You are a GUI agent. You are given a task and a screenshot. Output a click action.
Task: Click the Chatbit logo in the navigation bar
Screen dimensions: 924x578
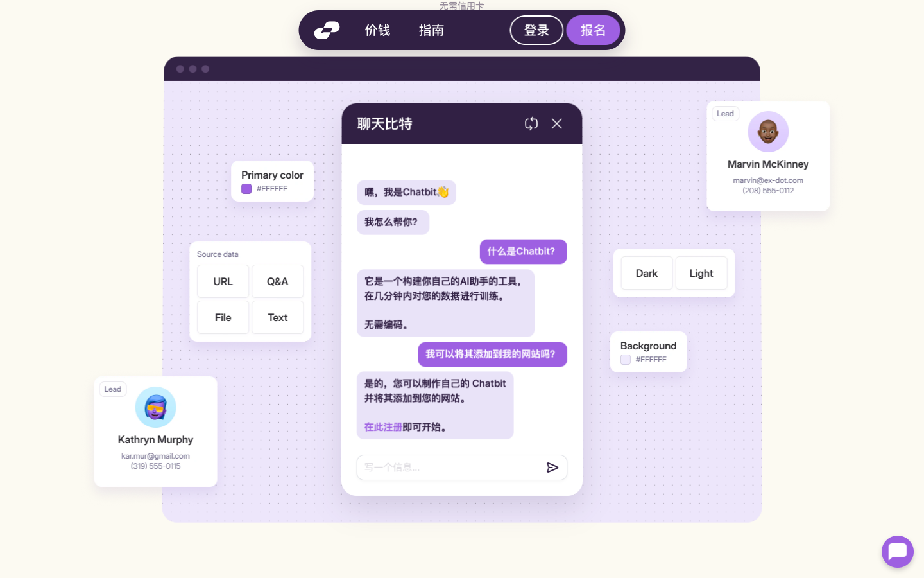click(x=327, y=30)
